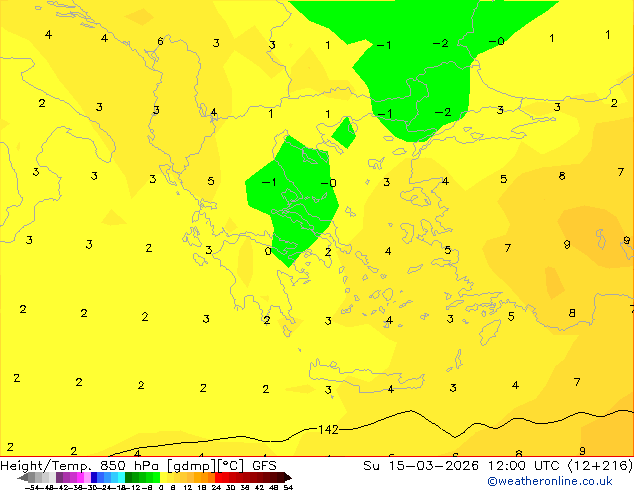This screenshot has height=490, width=634.
Task: Click the dark right arrow of the color scale
Action: 287,478
